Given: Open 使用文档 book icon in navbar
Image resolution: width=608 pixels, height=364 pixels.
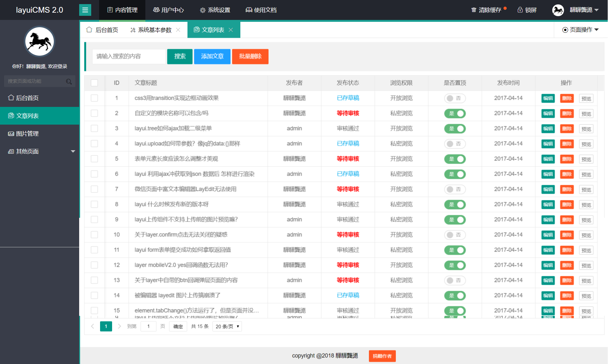Looking at the screenshot, I should tap(248, 10).
